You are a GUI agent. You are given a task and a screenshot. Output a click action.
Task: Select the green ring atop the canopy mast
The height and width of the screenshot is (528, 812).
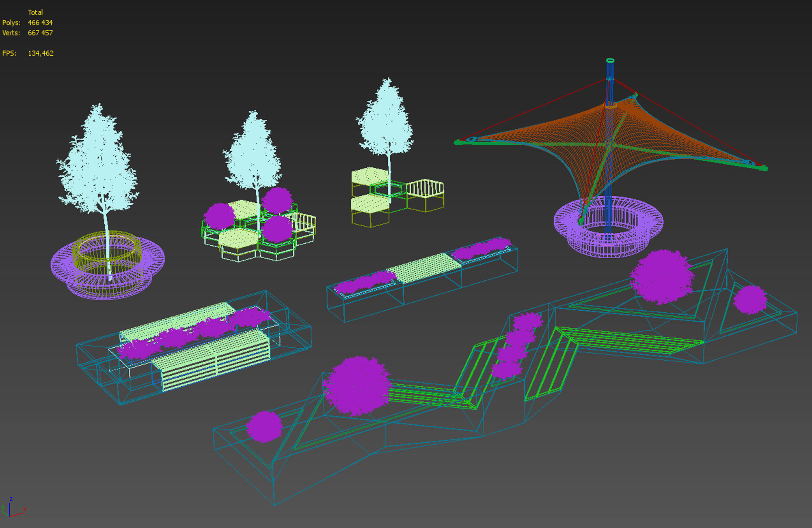point(610,61)
